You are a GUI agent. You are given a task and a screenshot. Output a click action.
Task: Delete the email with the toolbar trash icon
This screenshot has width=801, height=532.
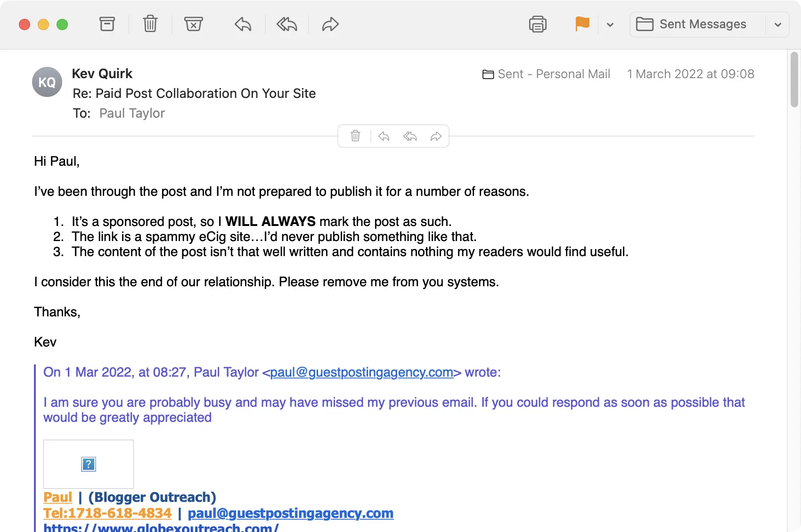pos(150,24)
